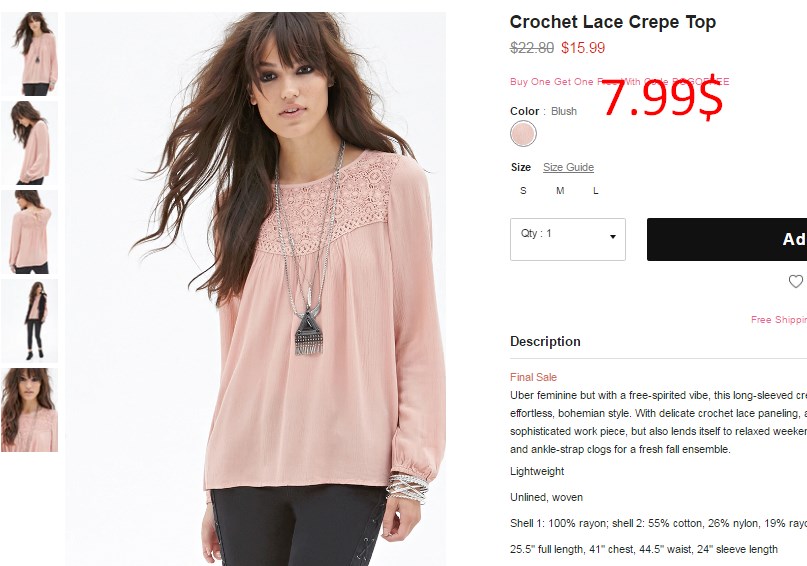The image size is (807, 566).
Task: View second thumbnail, side view
Action: pos(29,143)
